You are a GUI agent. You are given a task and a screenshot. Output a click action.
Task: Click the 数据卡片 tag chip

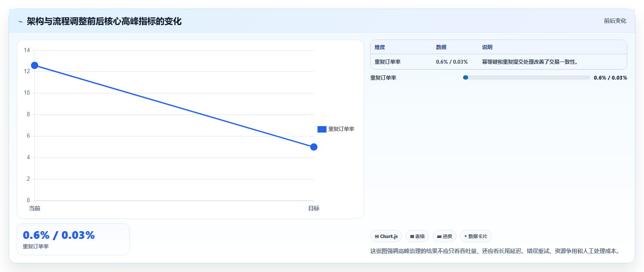(x=476, y=236)
